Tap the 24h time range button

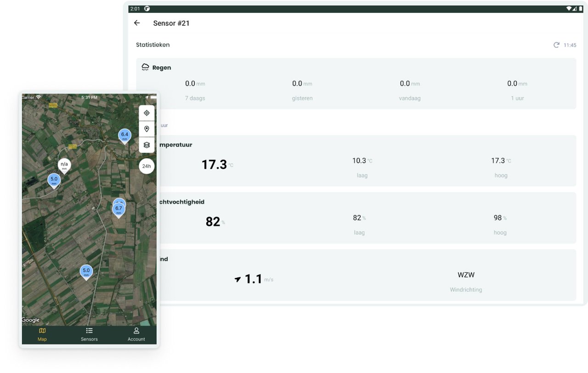(x=147, y=166)
